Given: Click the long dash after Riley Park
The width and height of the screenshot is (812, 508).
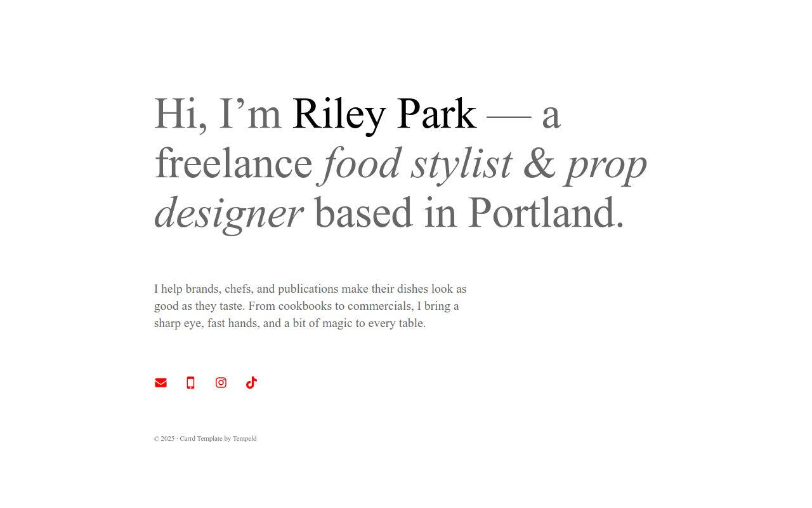Looking at the screenshot, I should click(x=509, y=114).
